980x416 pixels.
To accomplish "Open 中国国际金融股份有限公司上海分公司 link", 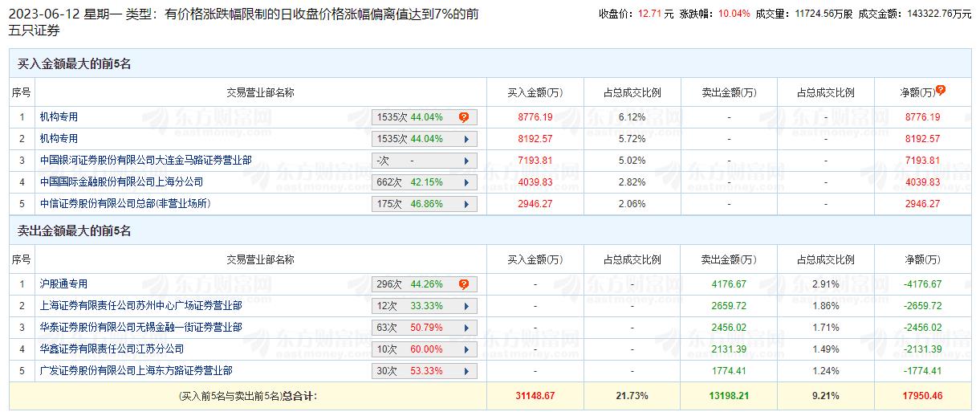I will click(121, 182).
